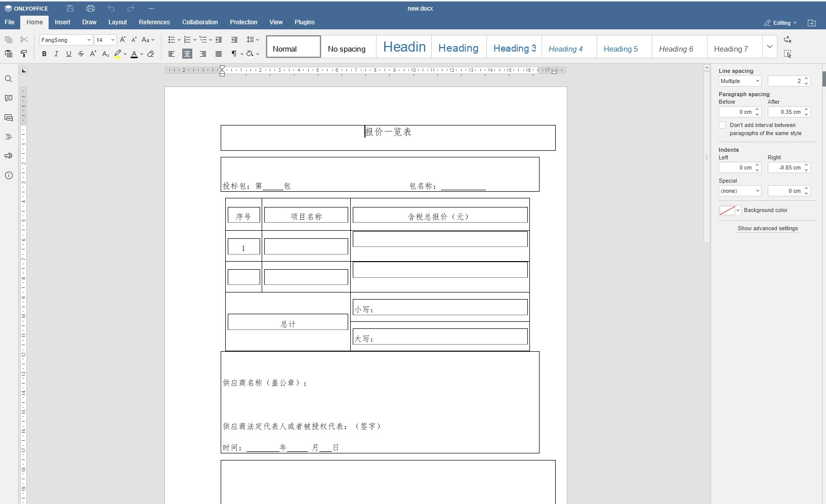Toggle nonprinting characters display
Image resolution: width=826 pixels, height=504 pixels.
[x=234, y=54]
